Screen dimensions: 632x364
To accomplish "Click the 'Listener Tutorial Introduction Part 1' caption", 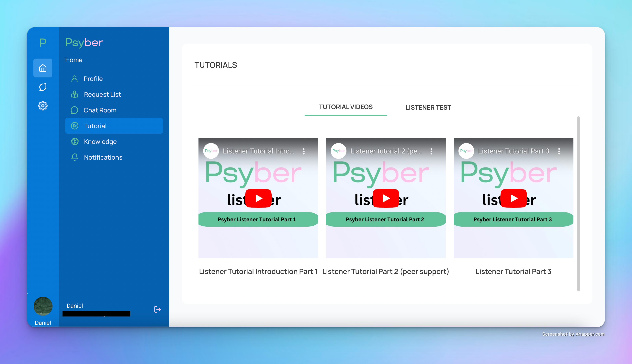I will click(258, 271).
